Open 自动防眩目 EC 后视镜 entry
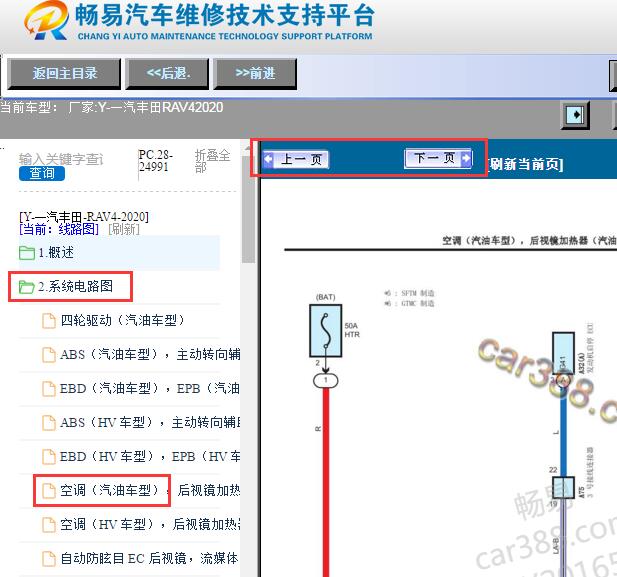The image size is (617, 577). tap(149, 559)
